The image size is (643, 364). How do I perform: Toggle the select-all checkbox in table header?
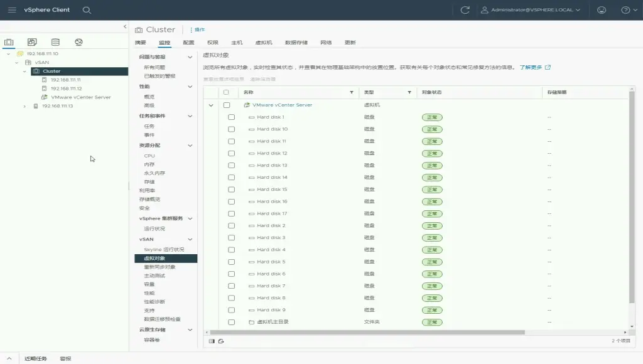pos(226,92)
